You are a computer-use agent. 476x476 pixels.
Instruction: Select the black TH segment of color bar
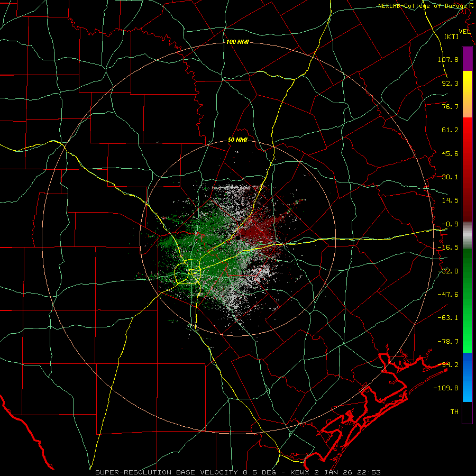pos(467,412)
